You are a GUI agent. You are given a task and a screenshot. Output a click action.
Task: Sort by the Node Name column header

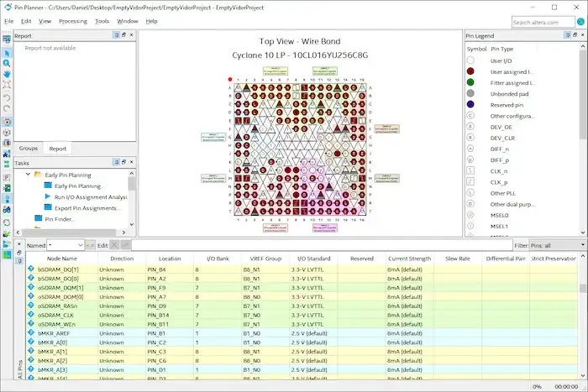coord(62,259)
